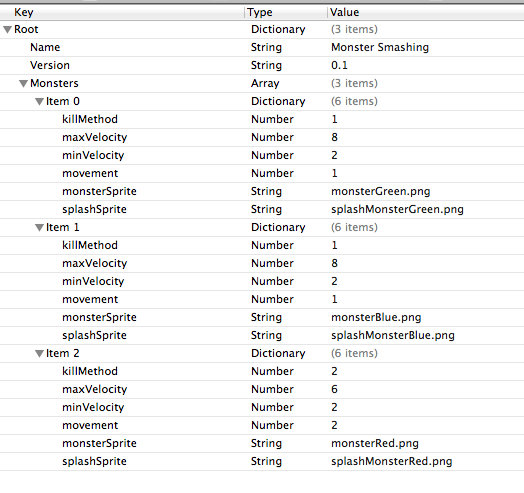Click the 'splashMonsterRed.png' value

[391, 462]
